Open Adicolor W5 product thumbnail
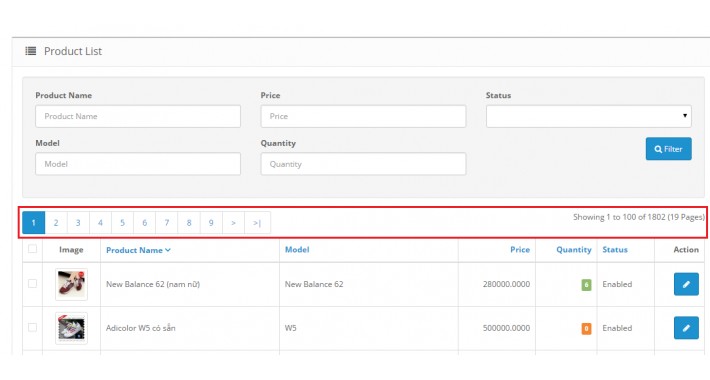 72,328
